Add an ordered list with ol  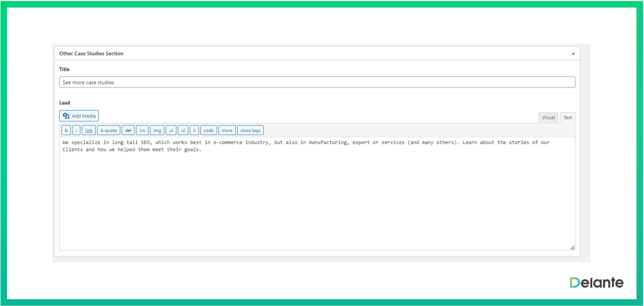pyautogui.click(x=183, y=130)
